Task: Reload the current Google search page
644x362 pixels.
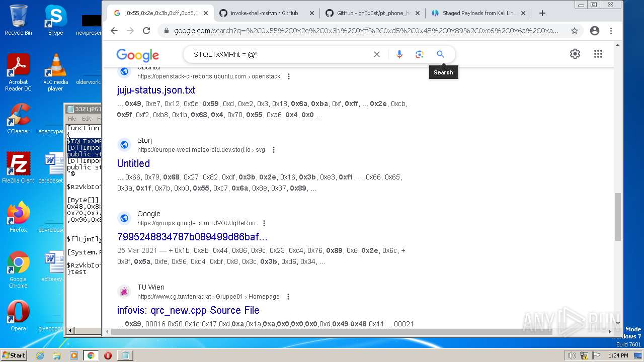Action: click(146, 31)
